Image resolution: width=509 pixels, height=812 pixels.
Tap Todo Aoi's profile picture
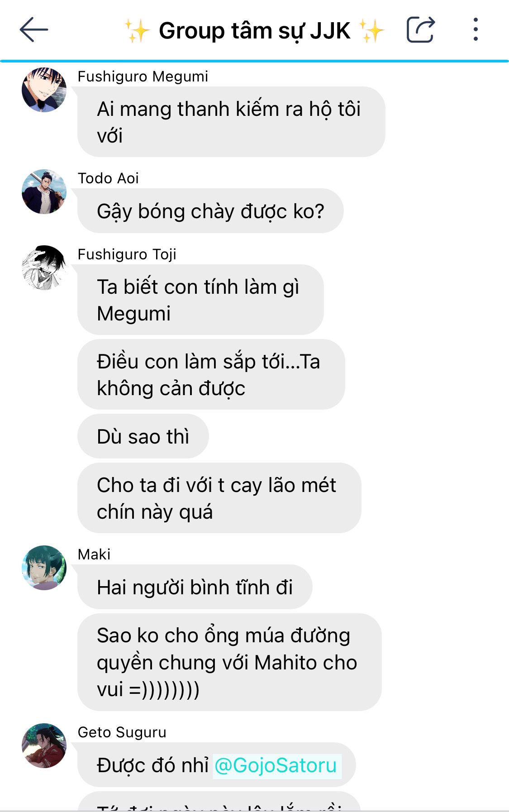point(44,191)
